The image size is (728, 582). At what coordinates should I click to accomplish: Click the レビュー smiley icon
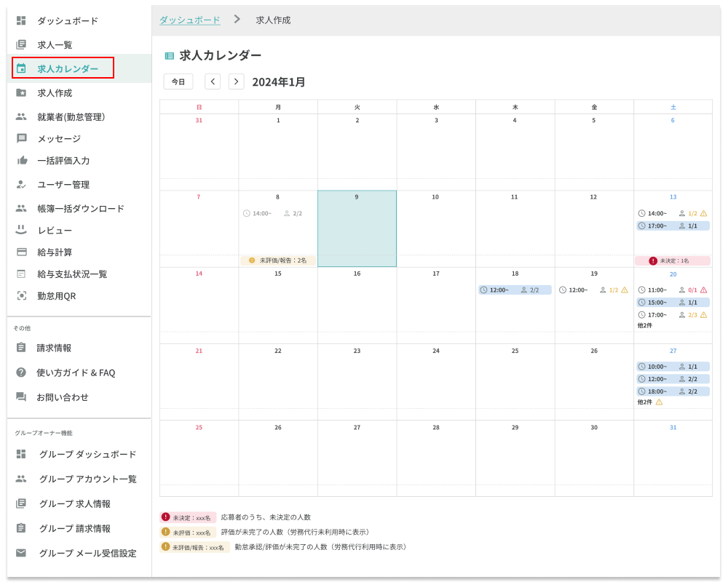tap(21, 230)
